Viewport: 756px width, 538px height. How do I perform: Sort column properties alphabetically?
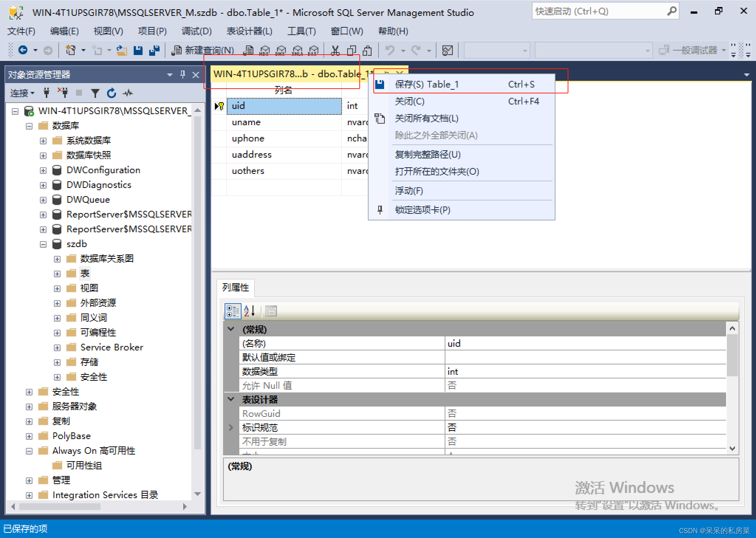point(249,311)
